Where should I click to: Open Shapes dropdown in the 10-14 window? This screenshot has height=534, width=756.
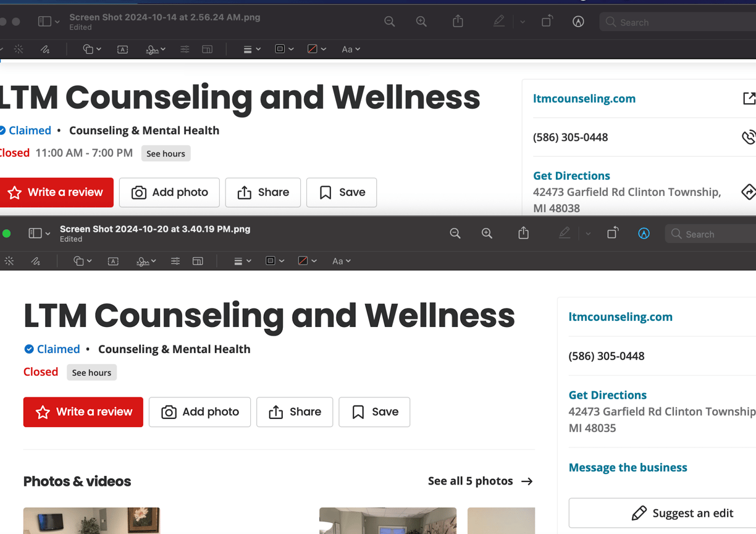click(x=92, y=49)
